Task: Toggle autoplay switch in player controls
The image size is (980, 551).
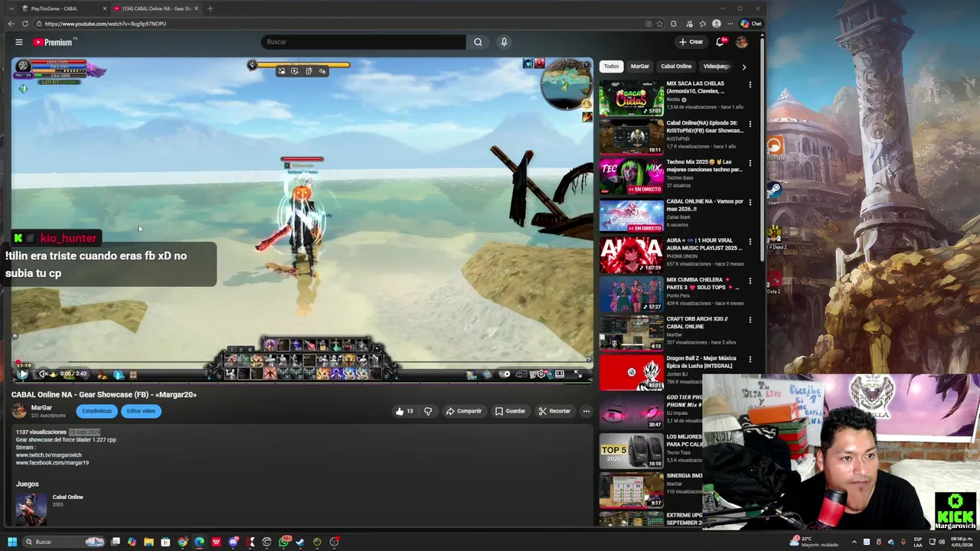Action: [x=505, y=374]
